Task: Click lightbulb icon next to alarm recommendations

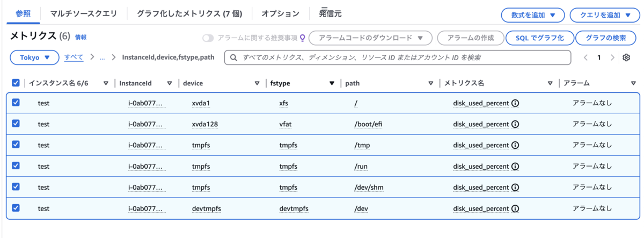Action: [x=302, y=38]
